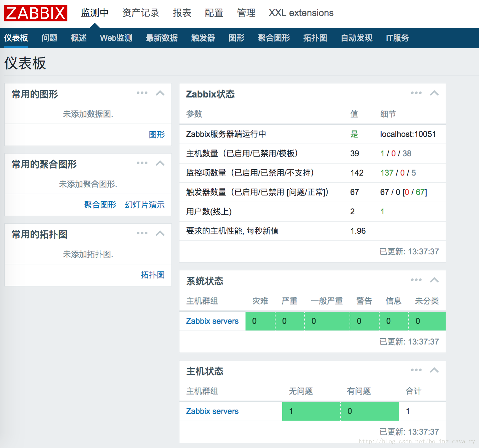Switch to the Web监测 tab
Viewport: 479px width, 448px height.
click(116, 38)
